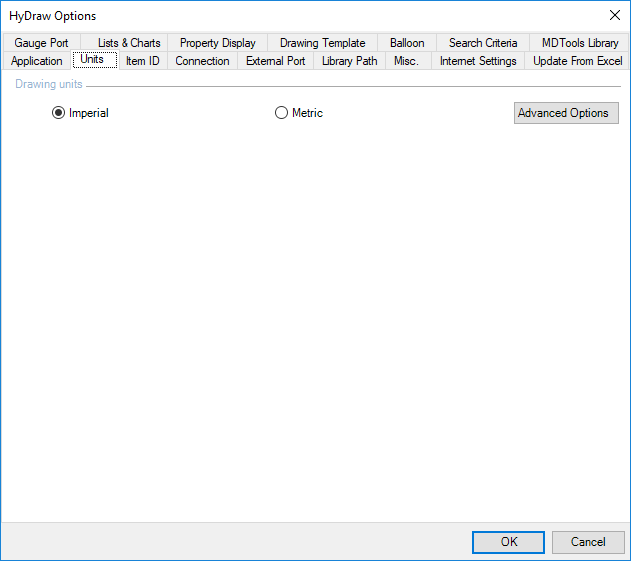Image resolution: width=631 pixels, height=561 pixels.
Task: Switch to Library Path tab
Action: point(350,61)
